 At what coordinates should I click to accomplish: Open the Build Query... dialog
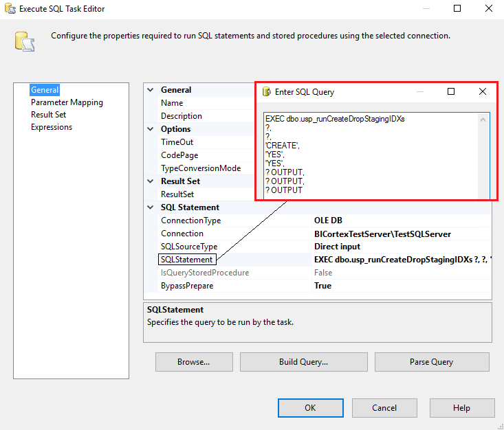point(303,362)
